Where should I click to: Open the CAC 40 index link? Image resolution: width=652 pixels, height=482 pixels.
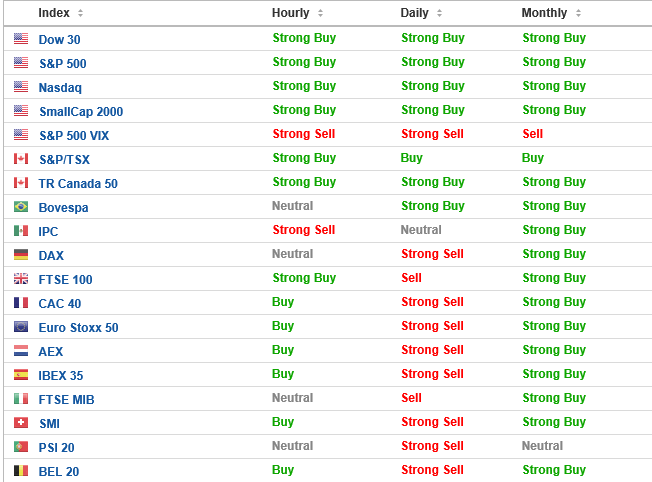tap(59, 304)
